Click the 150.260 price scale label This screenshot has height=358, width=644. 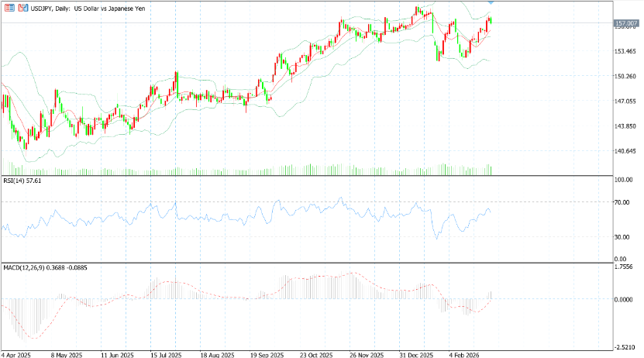click(625, 77)
